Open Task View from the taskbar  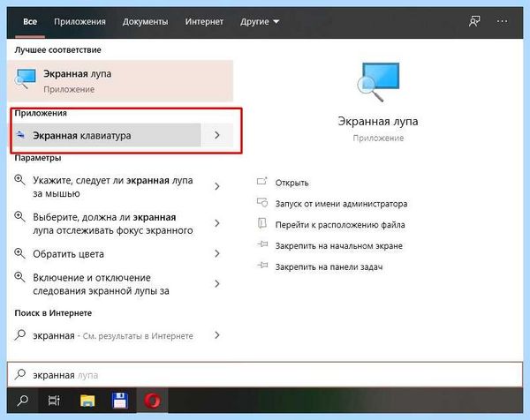coord(54,401)
